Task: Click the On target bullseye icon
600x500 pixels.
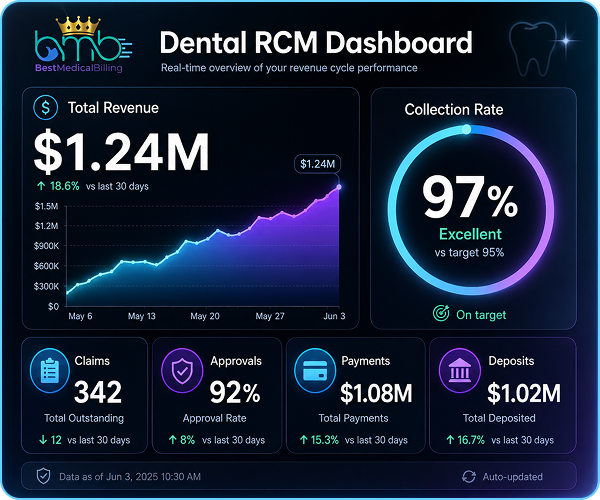Action: tap(441, 313)
